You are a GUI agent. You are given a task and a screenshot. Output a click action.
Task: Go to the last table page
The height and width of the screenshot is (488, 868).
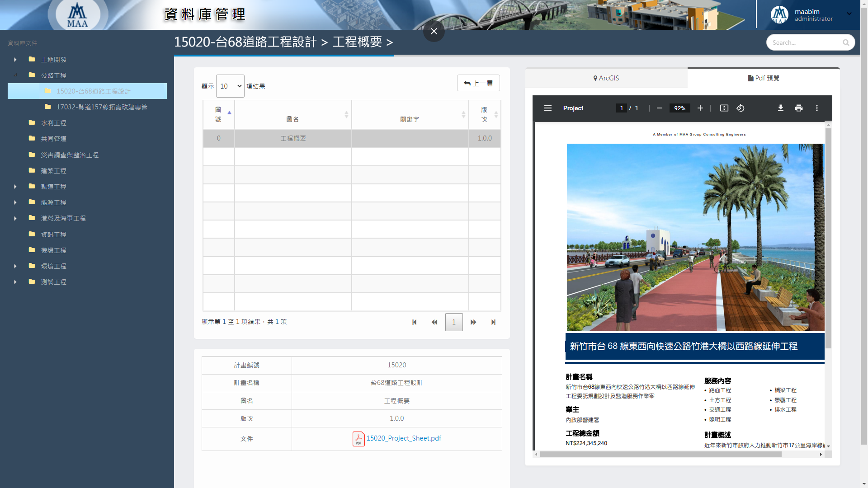click(493, 322)
